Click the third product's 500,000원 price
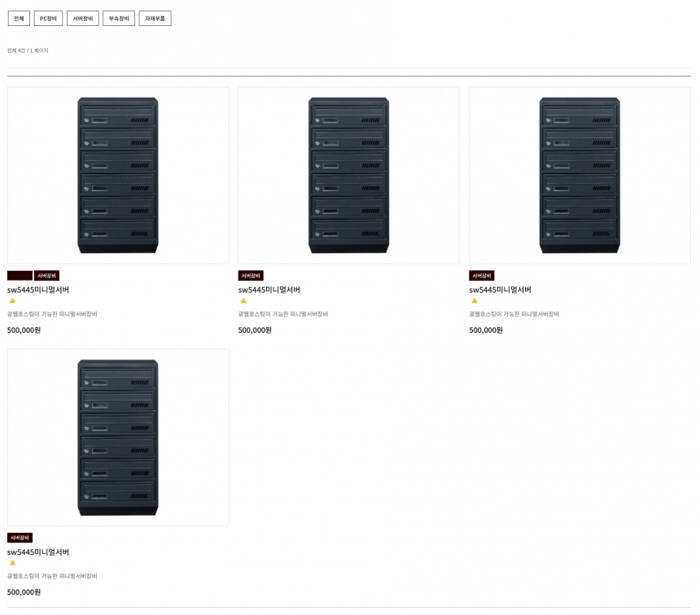Image resolution: width=700 pixels, height=615 pixels. pyautogui.click(x=486, y=330)
